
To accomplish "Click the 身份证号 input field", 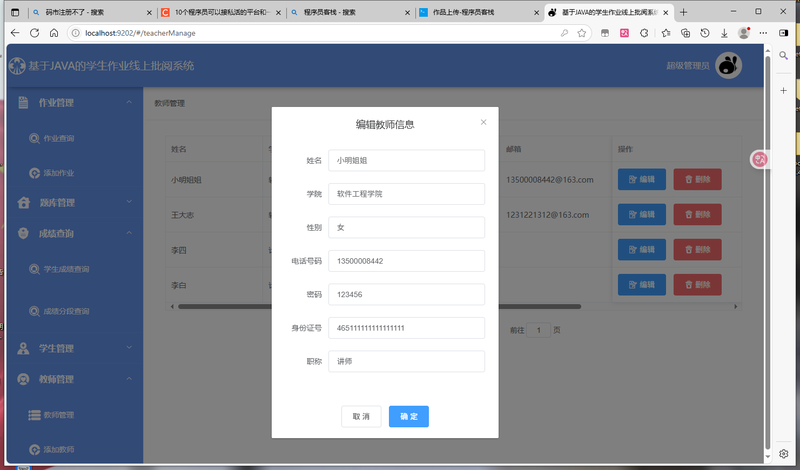I will [x=406, y=328].
